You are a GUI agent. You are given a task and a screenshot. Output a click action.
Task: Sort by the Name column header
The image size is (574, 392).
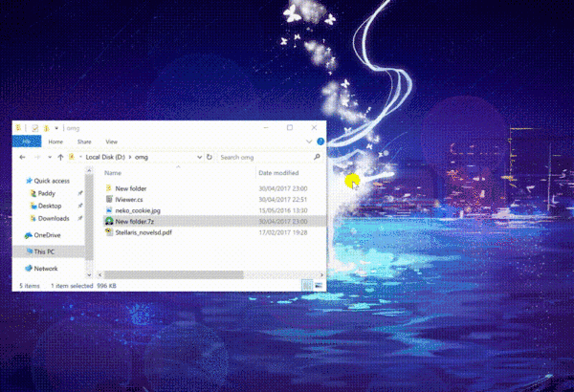pos(113,173)
